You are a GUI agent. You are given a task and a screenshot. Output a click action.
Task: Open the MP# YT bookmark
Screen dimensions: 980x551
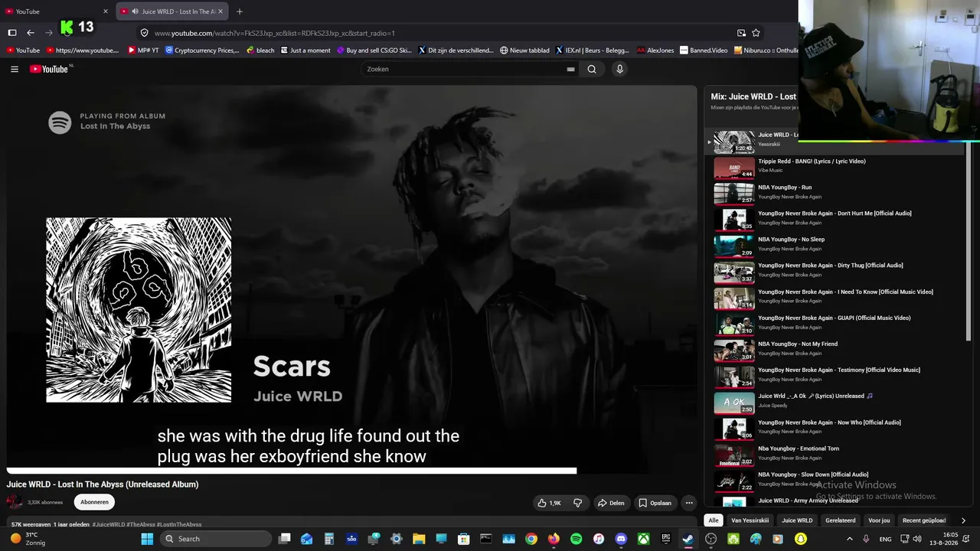[143, 51]
